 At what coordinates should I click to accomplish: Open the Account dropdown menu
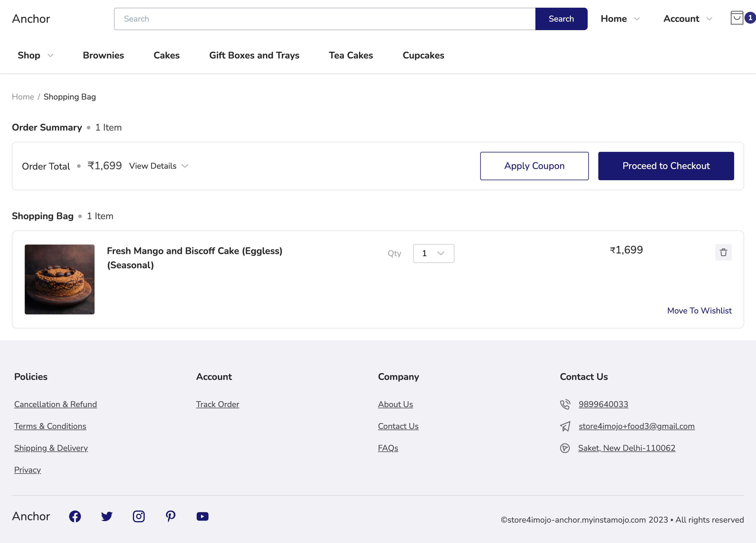(x=688, y=19)
